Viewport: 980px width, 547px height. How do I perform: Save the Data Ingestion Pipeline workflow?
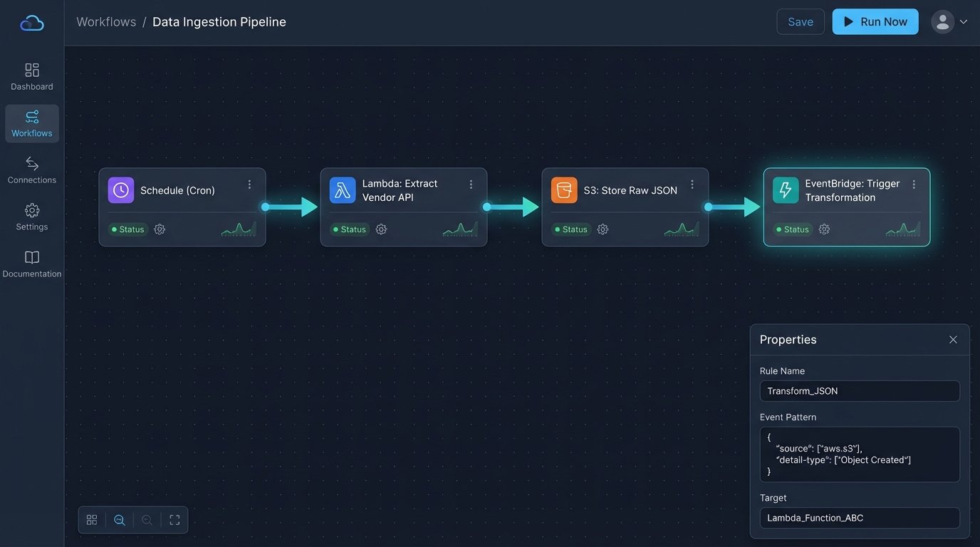coord(800,21)
